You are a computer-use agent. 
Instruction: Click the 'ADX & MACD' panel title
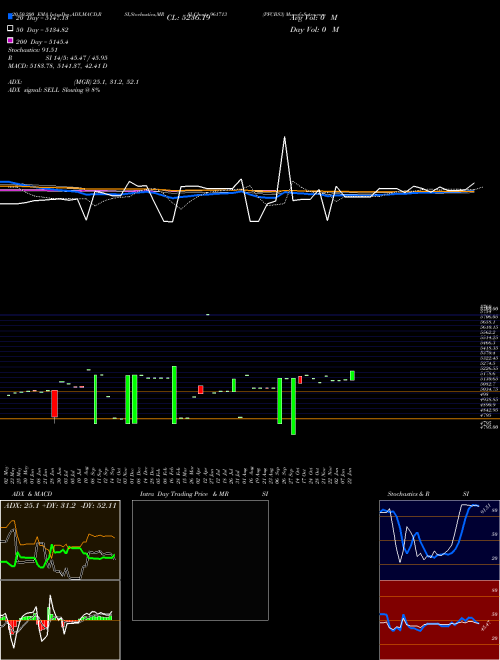(32, 494)
